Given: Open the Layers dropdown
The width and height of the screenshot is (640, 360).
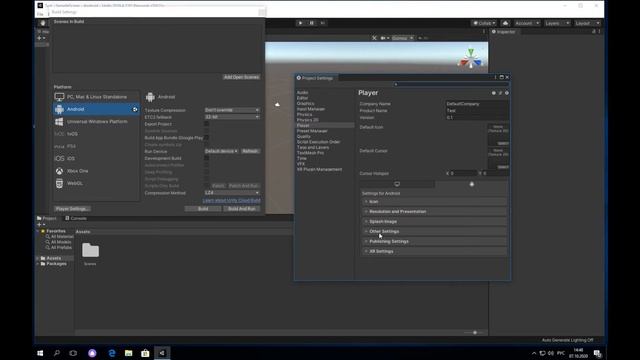Looking at the screenshot, I should (x=557, y=23).
